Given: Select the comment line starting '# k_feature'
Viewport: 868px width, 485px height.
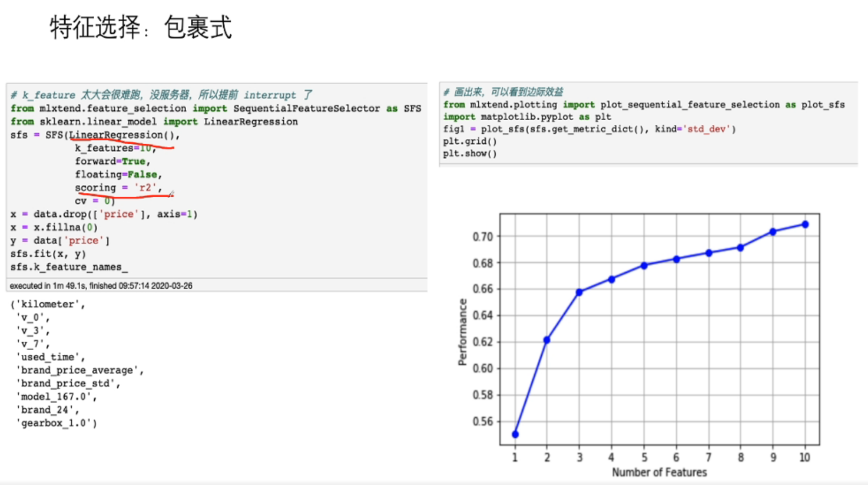Looking at the screenshot, I should (161, 95).
